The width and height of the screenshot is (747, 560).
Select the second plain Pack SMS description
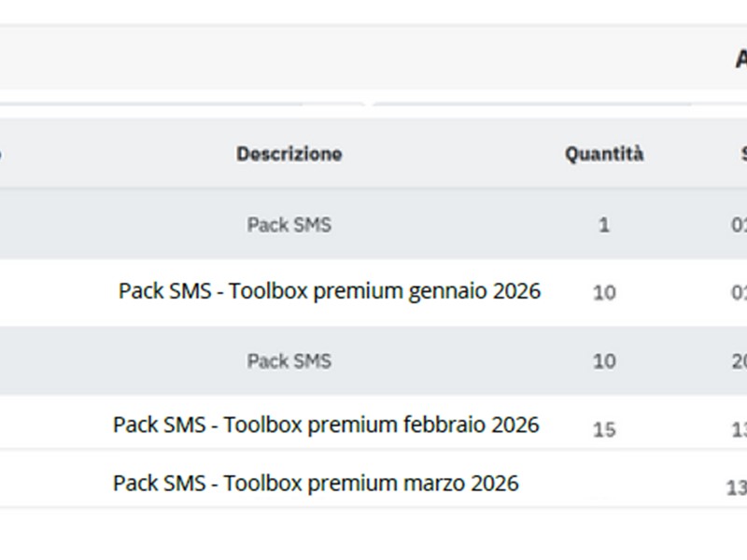tap(289, 361)
